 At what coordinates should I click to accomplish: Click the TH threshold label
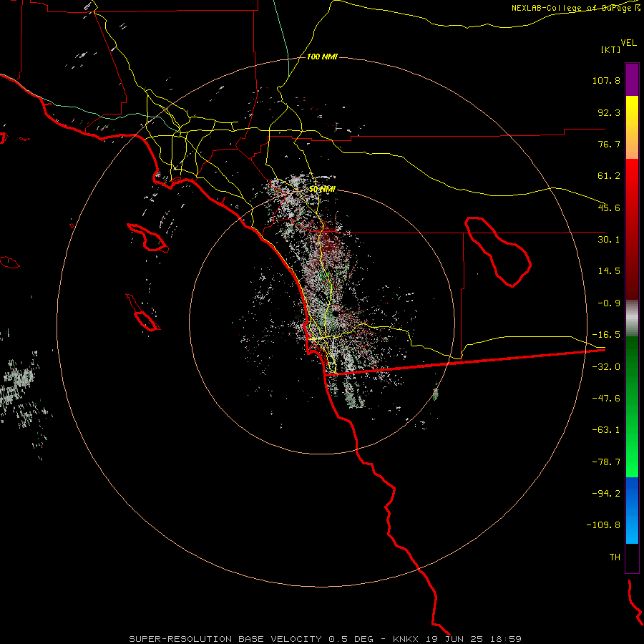pyautogui.click(x=615, y=557)
